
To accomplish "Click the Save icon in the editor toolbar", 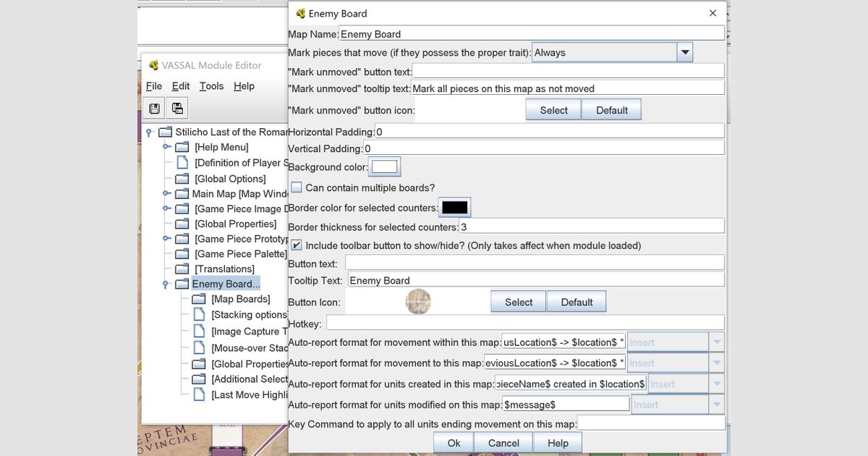I will (x=154, y=108).
